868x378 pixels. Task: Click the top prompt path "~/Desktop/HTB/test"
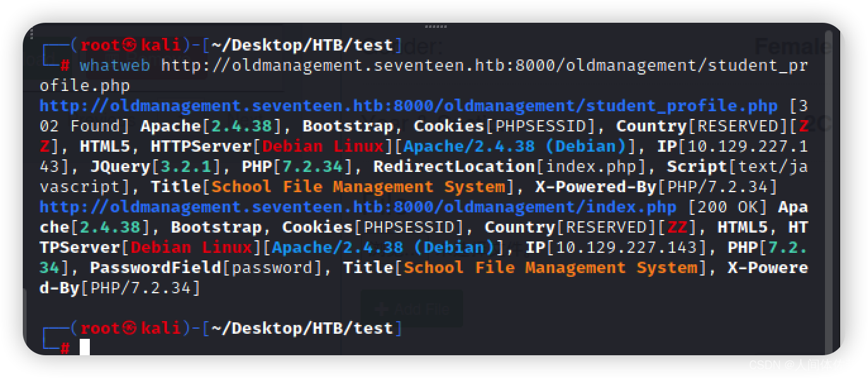(302, 45)
